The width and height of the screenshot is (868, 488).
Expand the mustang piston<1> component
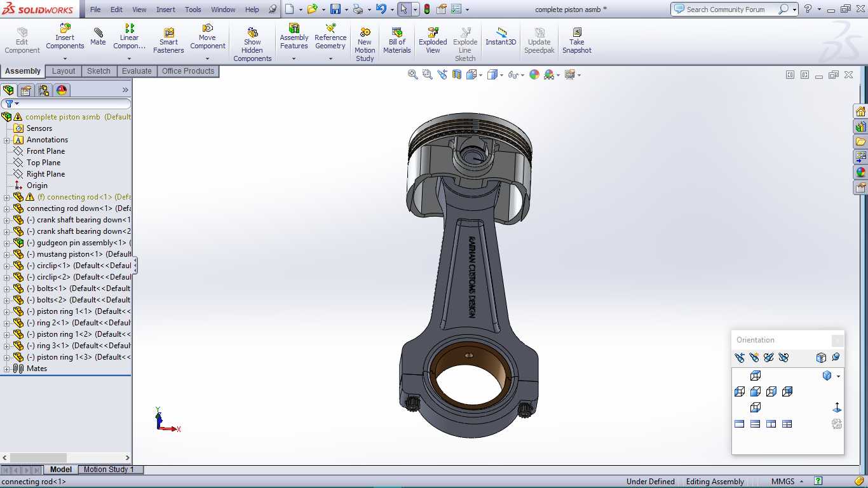coord(6,254)
